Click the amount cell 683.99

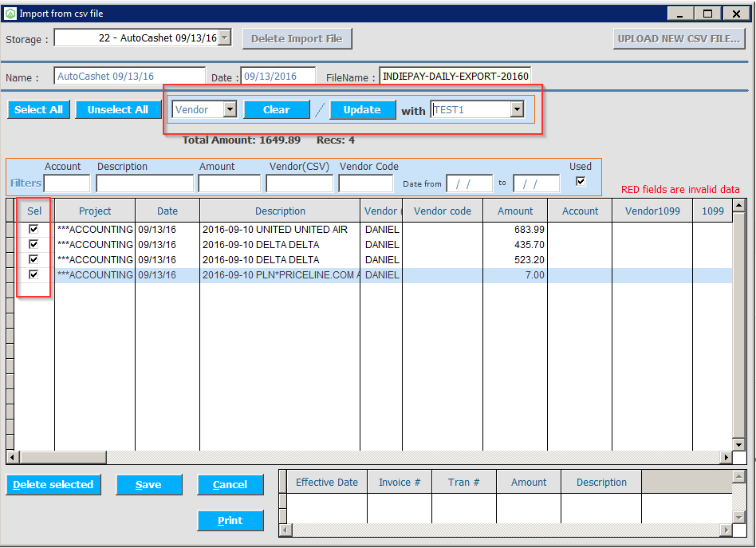click(x=515, y=230)
